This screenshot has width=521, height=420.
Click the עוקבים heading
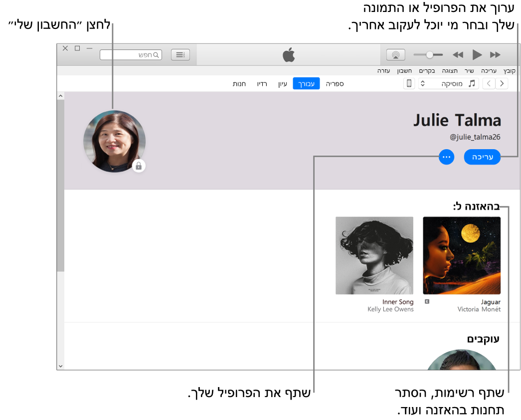click(483, 339)
